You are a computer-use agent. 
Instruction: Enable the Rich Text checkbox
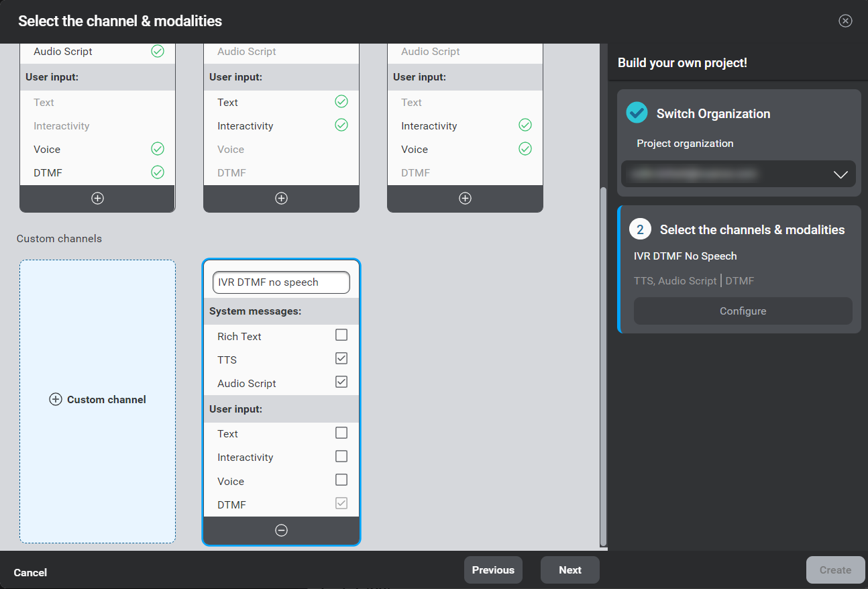pyautogui.click(x=341, y=335)
